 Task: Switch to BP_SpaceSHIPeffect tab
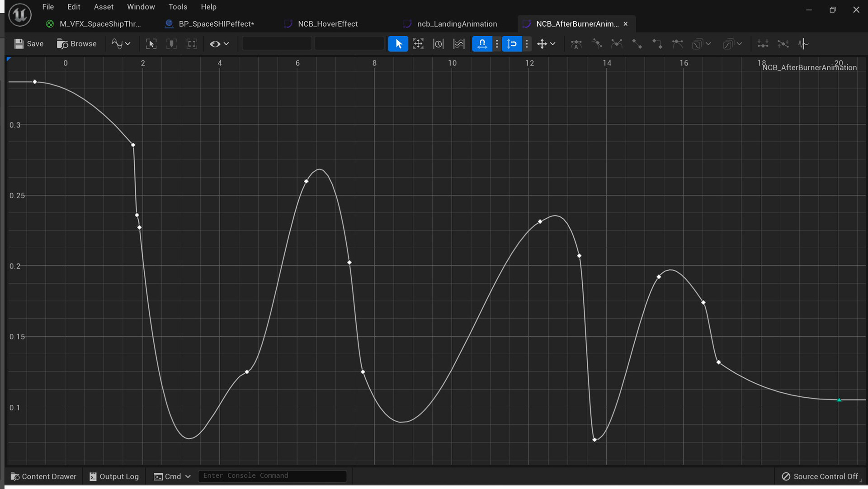coord(210,24)
